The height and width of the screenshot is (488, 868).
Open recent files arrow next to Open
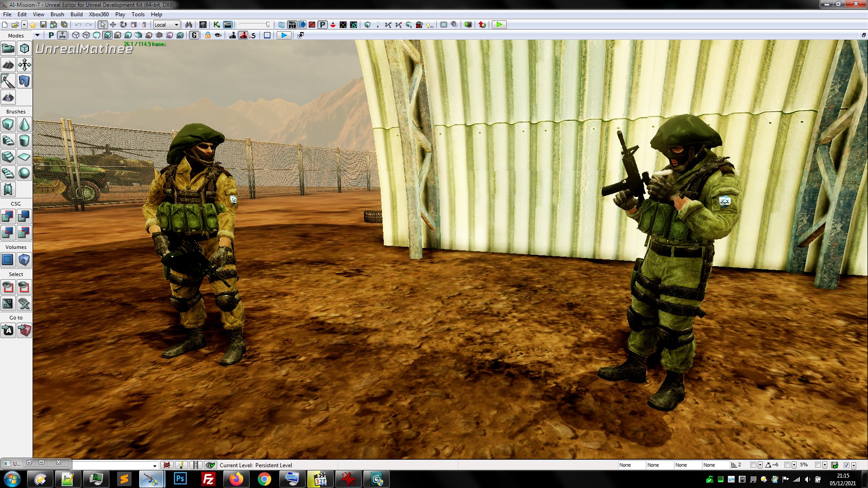pos(24,25)
